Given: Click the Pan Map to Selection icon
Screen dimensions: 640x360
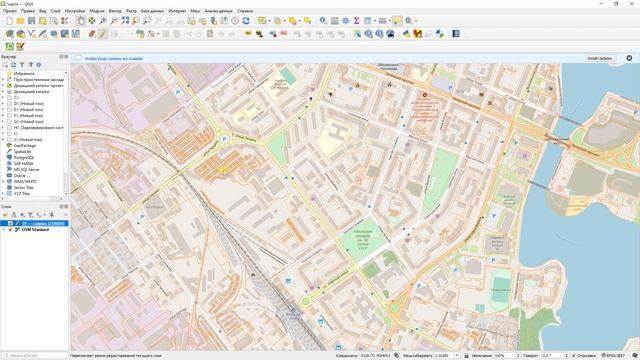Looking at the screenshot, I should pyautogui.click(x=92, y=21).
